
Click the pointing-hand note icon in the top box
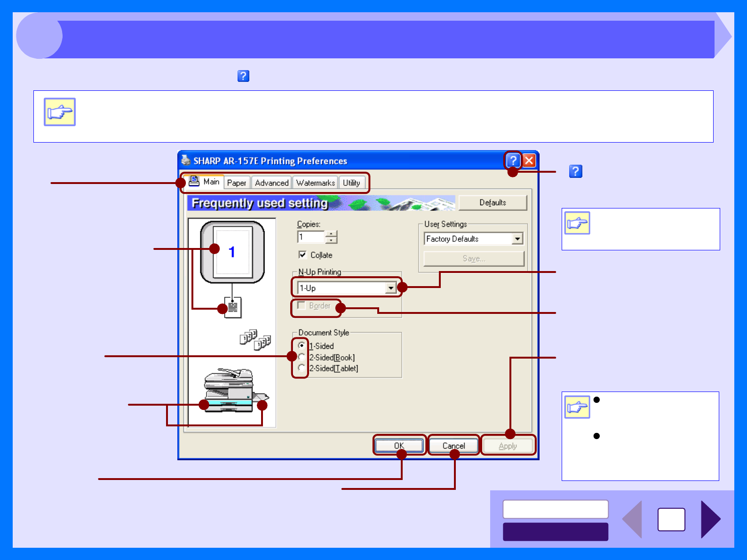(x=60, y=112)
